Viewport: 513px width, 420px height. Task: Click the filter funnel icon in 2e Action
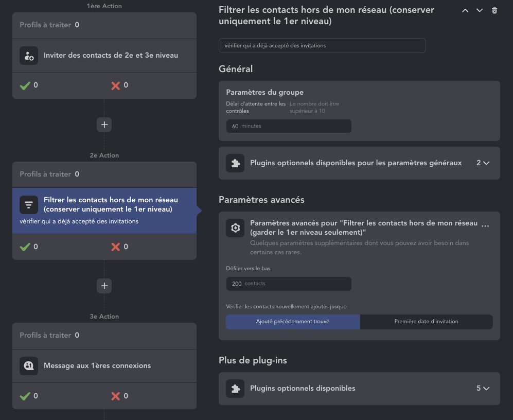(29, 205)
